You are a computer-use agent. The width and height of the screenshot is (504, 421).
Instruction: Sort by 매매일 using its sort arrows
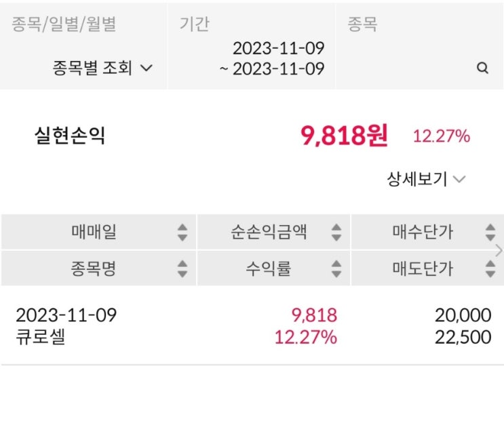tap(182, 233)
